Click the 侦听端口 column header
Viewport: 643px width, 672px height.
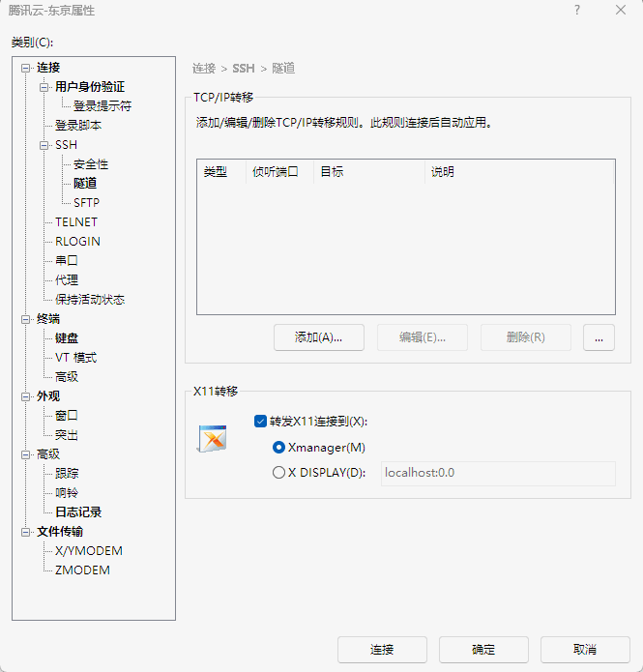point(279,172)
